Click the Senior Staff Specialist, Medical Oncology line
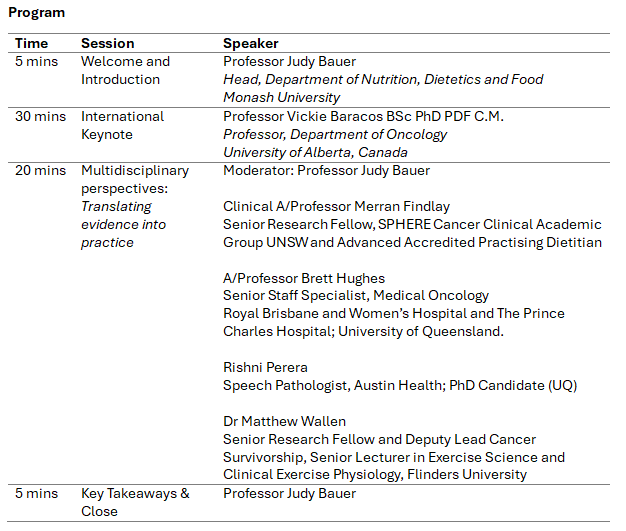Viewport: 626px width, 531px height. click(356, 296)
